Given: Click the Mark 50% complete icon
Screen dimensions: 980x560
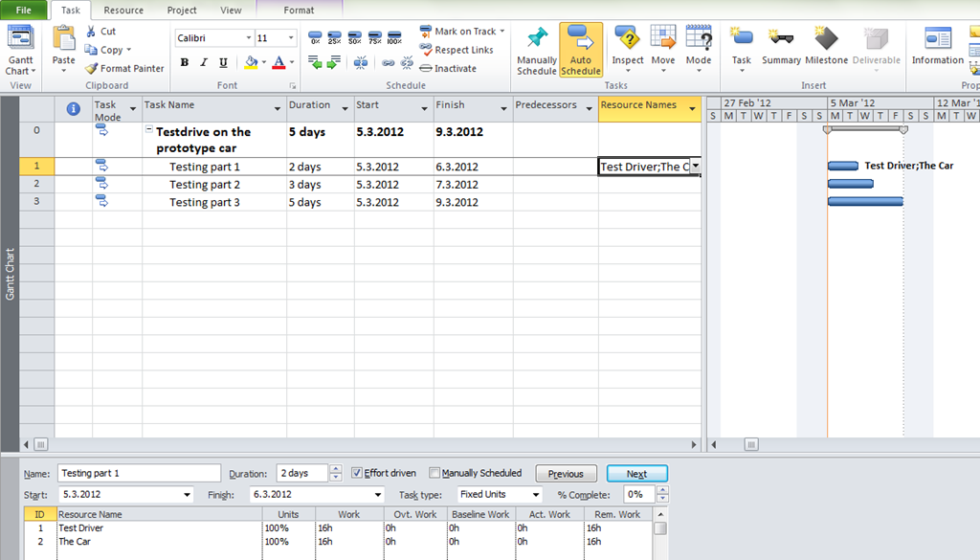Looking at the screenshot, I should 354,38.
